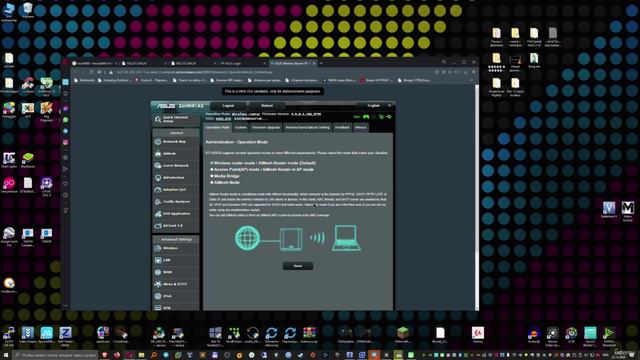
Task: Open USB Application in sidebar
Action: point(176,213)
